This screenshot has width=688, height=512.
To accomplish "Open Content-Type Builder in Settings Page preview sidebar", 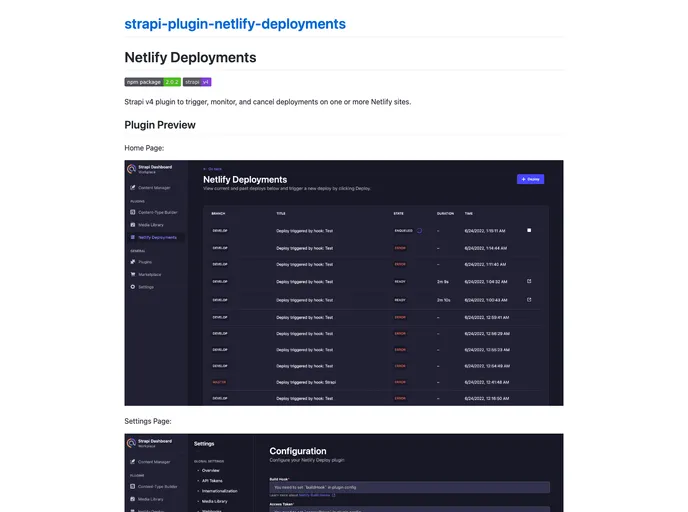I will coord(154,487).
